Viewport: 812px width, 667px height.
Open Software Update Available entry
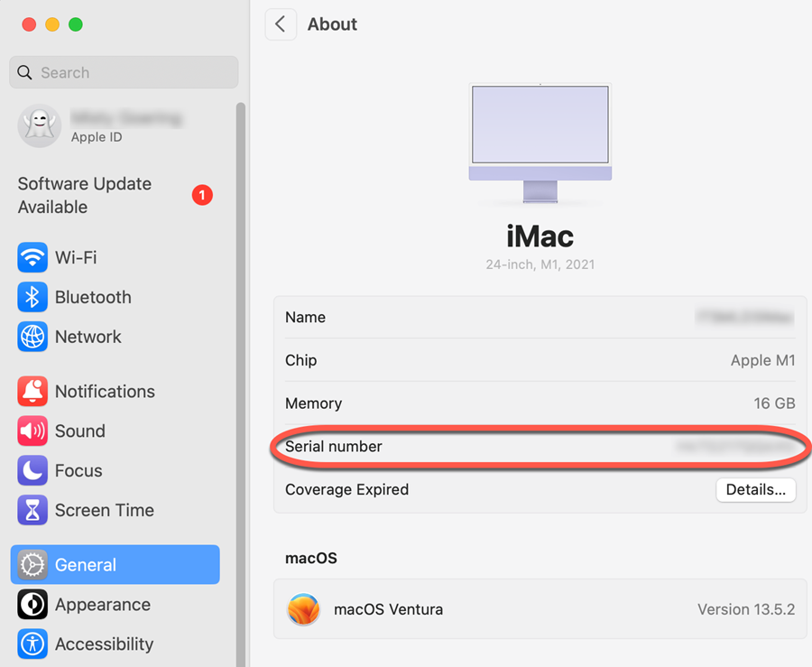(115, 195)
